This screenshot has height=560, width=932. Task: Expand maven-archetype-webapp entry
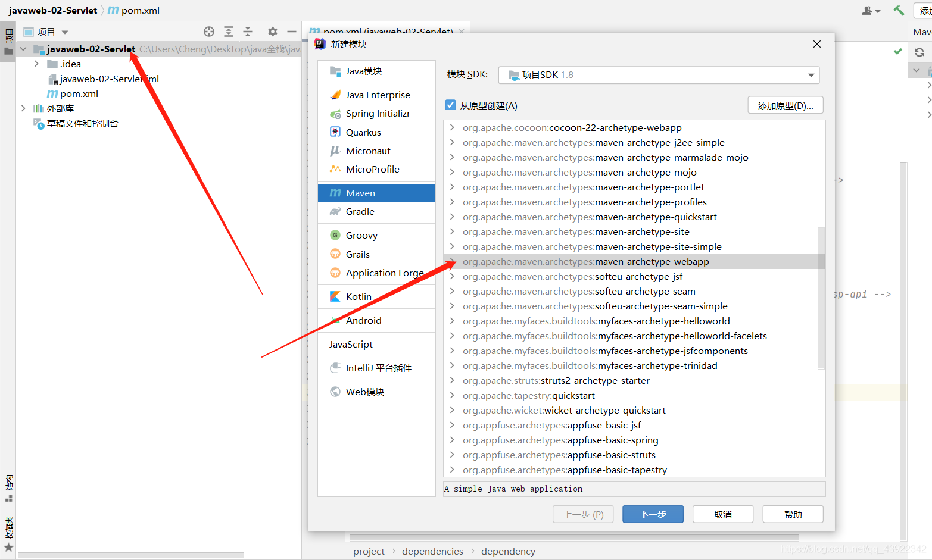(x=452, y=261)
